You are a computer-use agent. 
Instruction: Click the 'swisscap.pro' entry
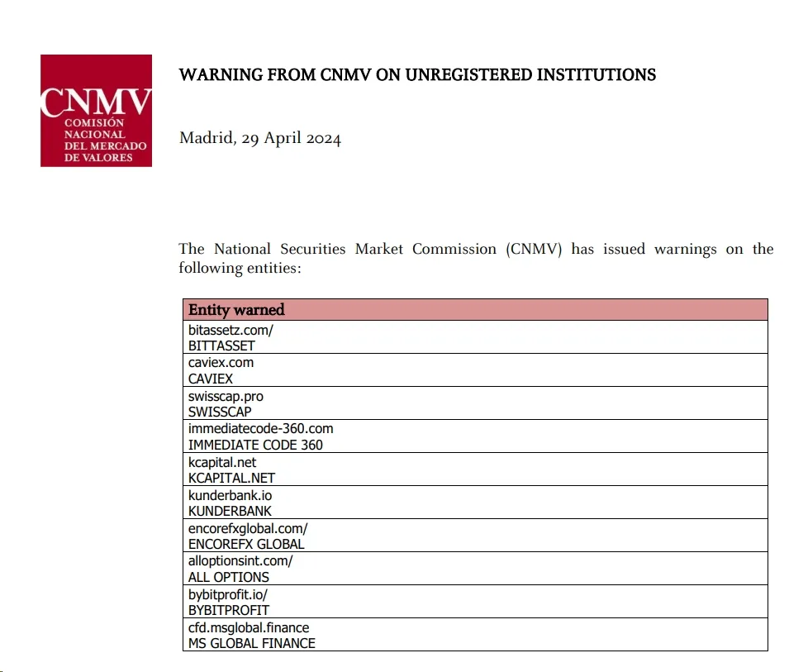[x=226, y=396]
